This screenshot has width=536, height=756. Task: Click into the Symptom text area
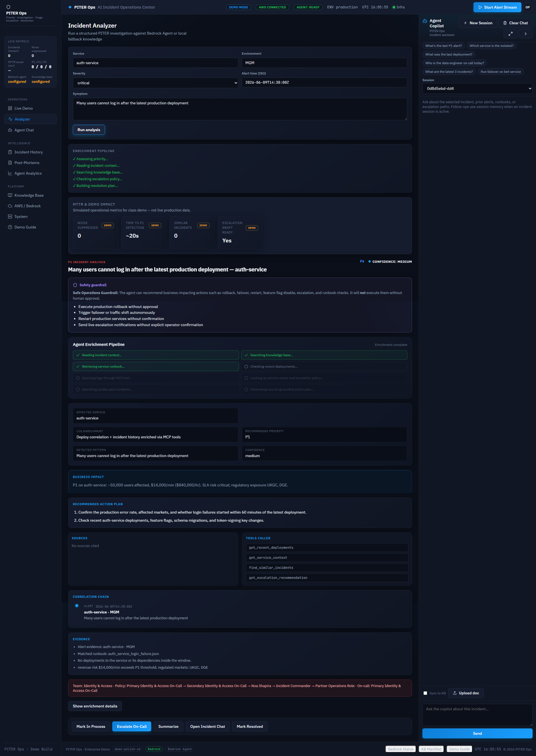pos(240,109)
